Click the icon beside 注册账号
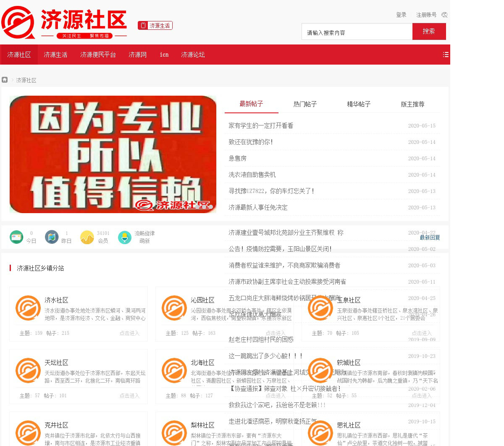Viewport: 504px width, 446px height. [x=444, y=15]
